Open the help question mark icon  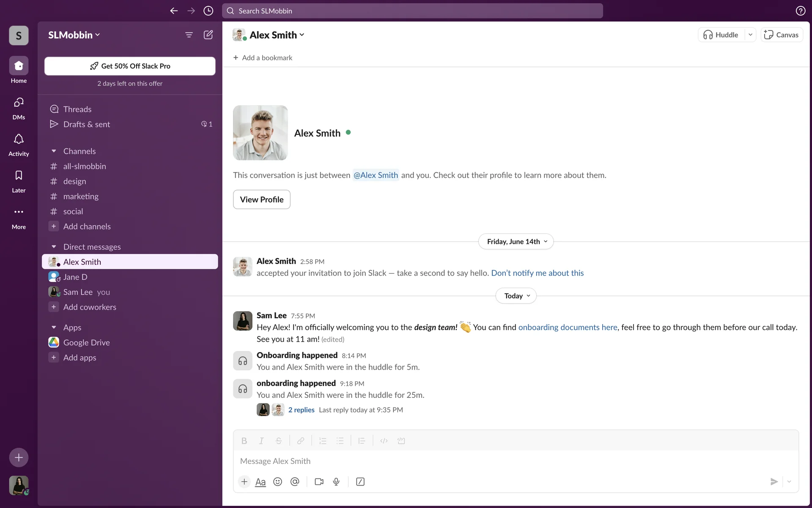[x=800, y=11]
